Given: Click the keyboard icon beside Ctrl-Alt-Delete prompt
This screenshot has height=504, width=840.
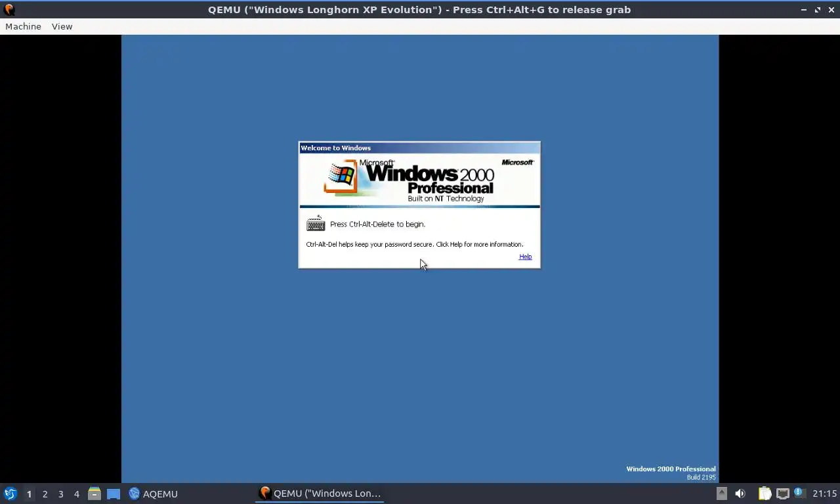Looking at the screenshot, I should tap(316, 224).
